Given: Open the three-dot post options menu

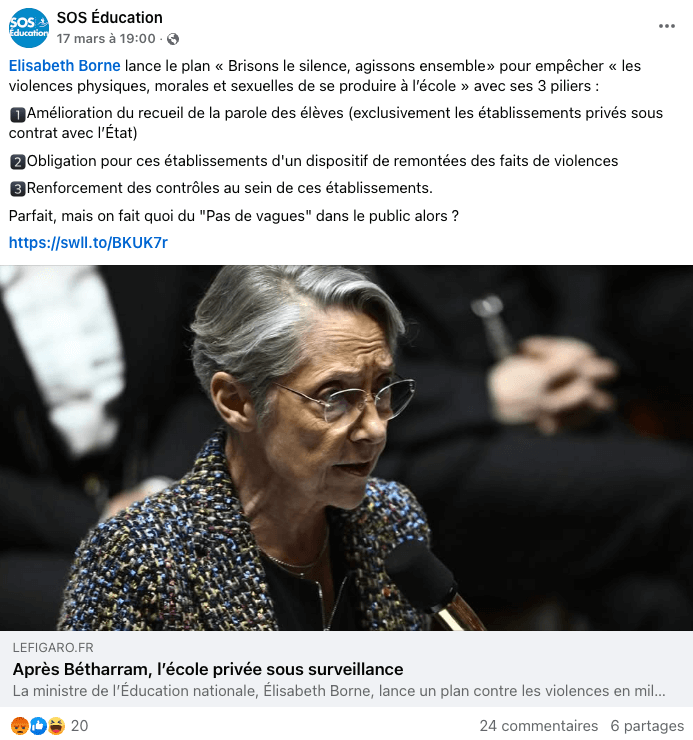Looking at the screenshot, I should coord(667,26).
